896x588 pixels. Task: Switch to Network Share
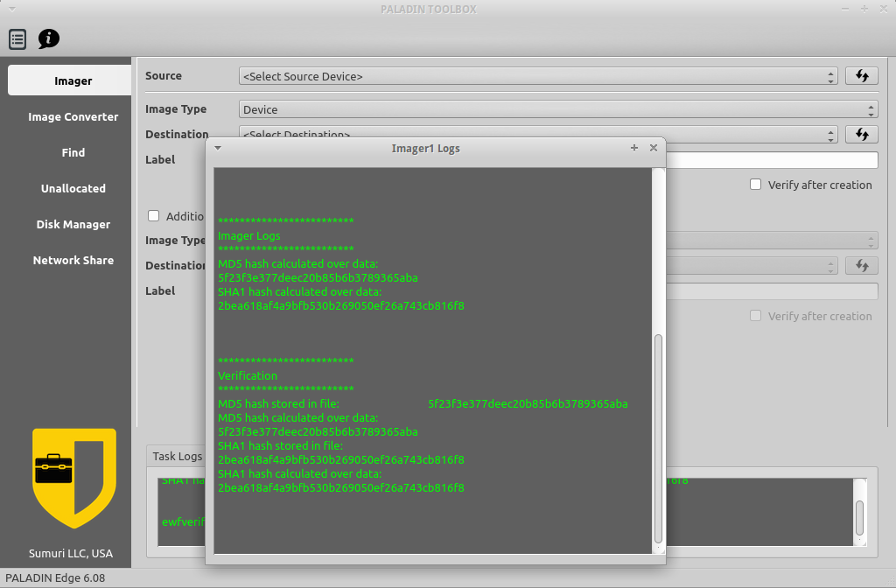point(73,261)
